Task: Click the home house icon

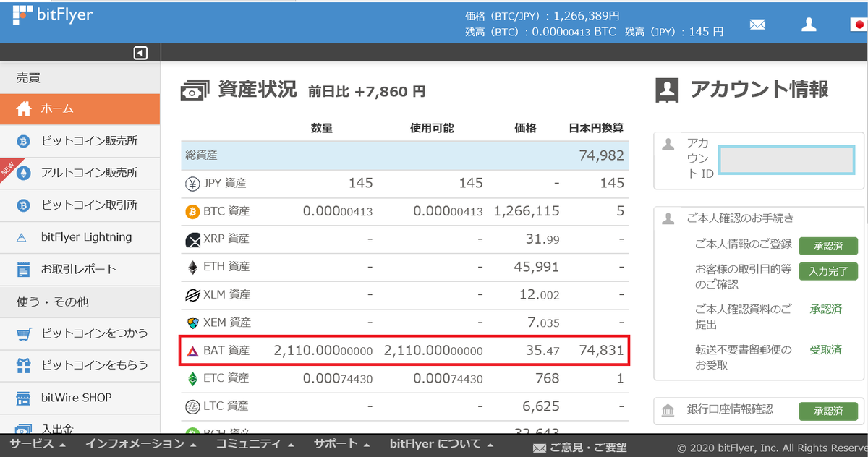Action: [24, 109]
